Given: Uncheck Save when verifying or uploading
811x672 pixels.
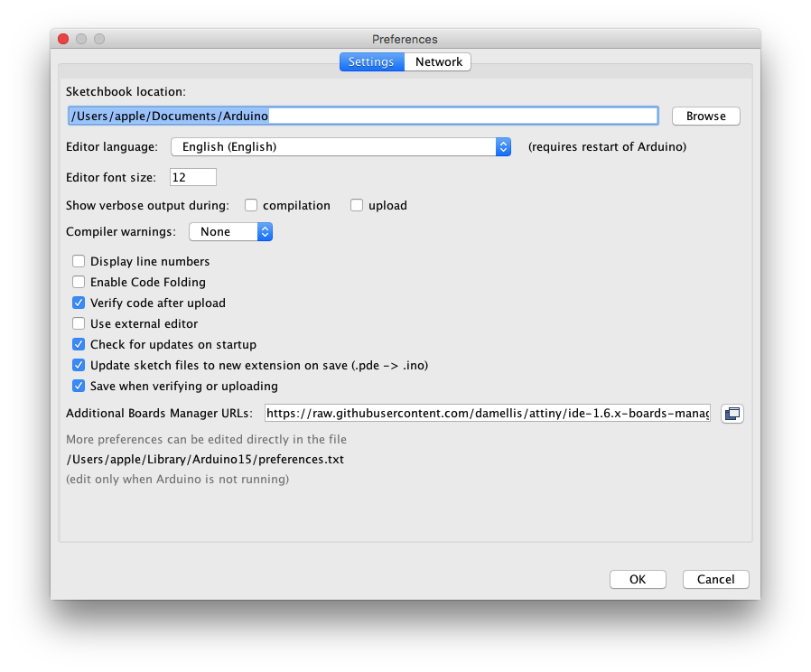Looking at the screenshot, I should coord(79,386).
